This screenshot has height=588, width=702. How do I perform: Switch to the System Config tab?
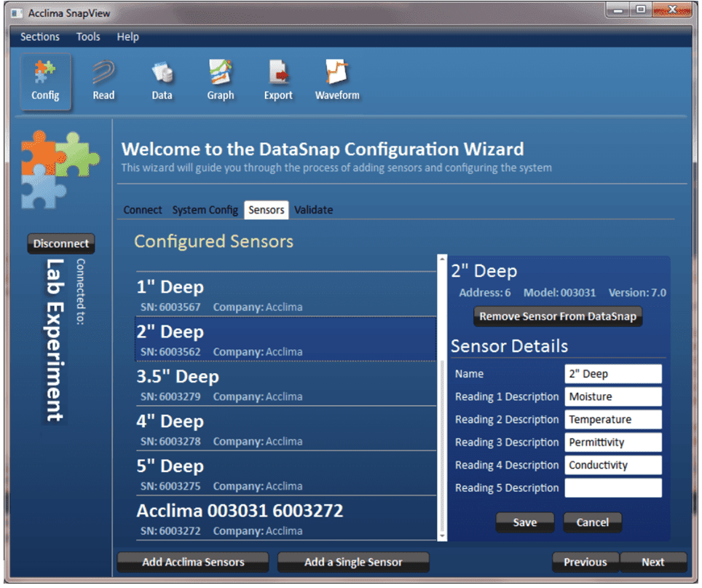(205, 210)
